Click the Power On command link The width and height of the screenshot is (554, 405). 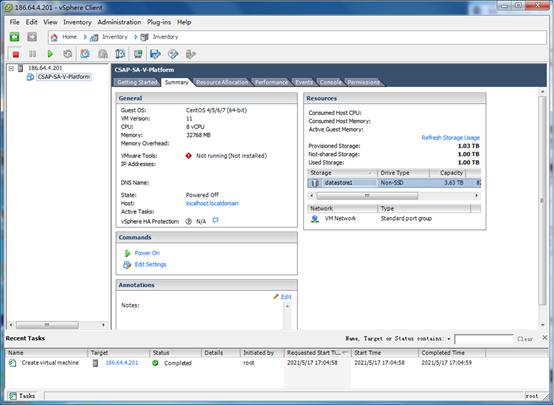click(x=147, y=253)
